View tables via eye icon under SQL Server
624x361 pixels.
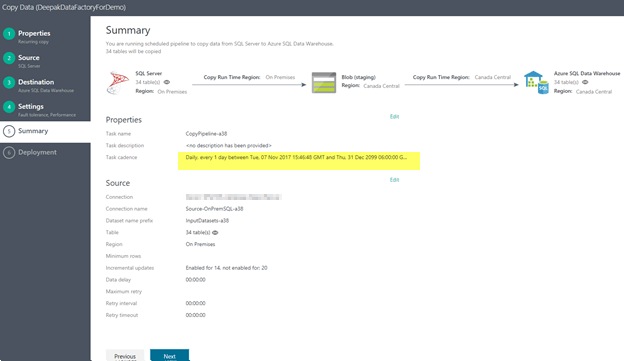point(167,82)
